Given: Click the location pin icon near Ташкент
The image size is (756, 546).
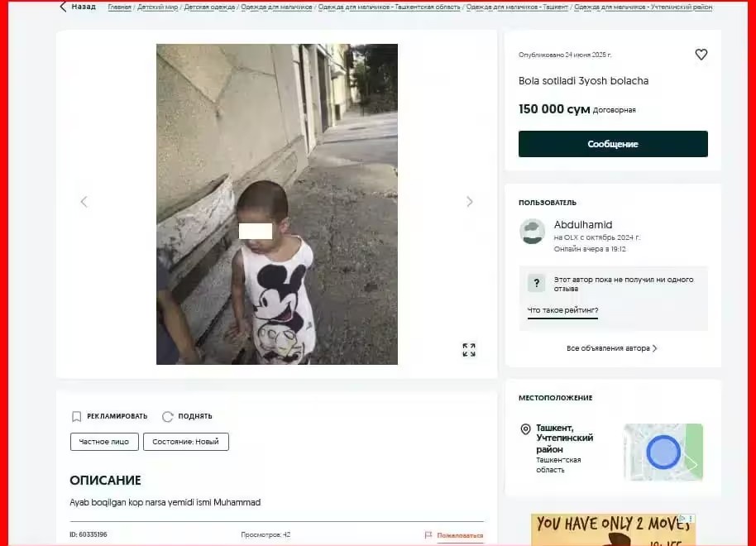Looking at the screenshot, I should click(525, 429).
